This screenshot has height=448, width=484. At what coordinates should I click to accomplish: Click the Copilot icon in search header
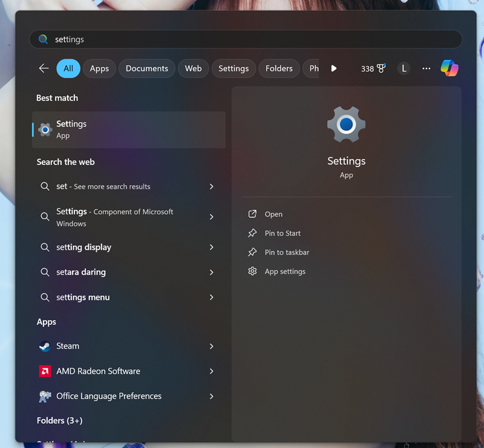coord(449,68)
